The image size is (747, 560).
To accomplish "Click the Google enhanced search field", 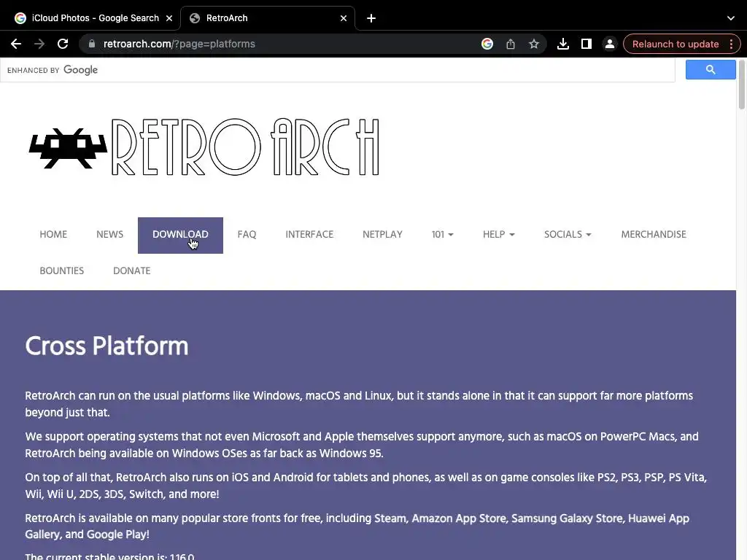I will 337,70.
